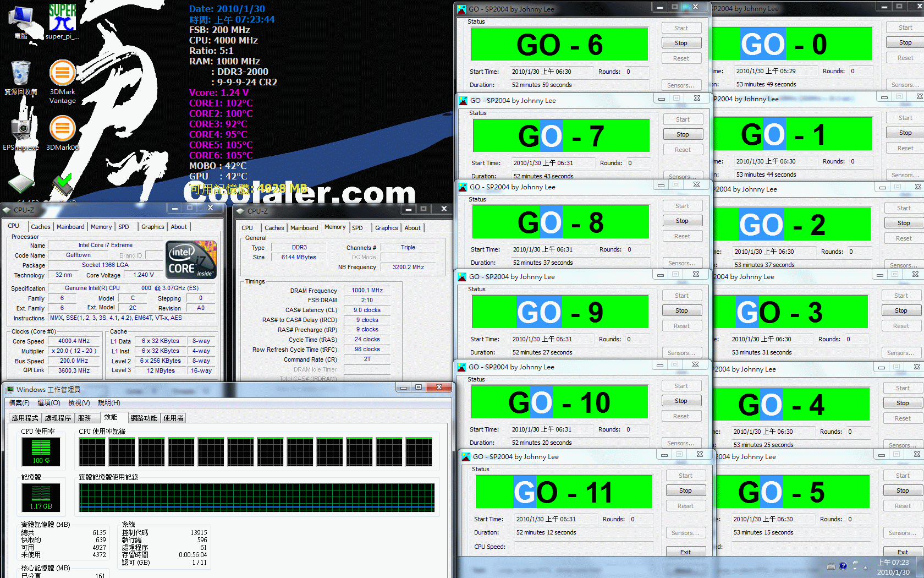Click the Name value Intel Core i7 Extreme
This screenshot has width=924, height=578.
click(x=106, y=245)
